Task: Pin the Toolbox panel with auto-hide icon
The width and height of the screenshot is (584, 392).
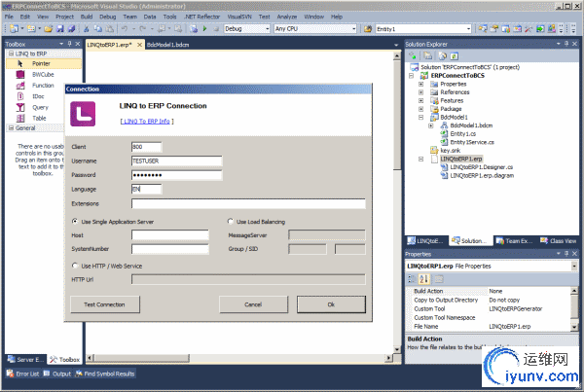Action: click(x=70, y=44)
